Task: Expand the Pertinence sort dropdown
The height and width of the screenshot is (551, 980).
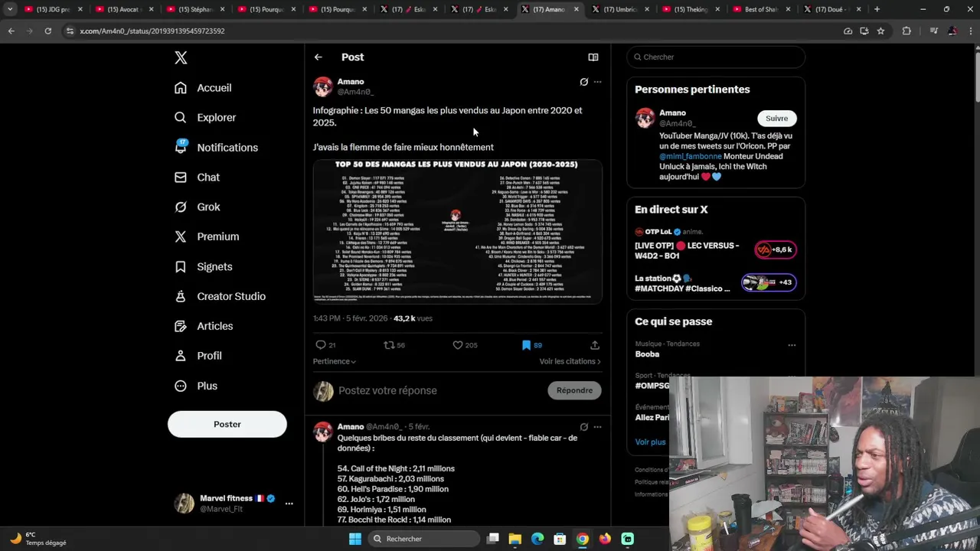Action: (x=334, y=361)
